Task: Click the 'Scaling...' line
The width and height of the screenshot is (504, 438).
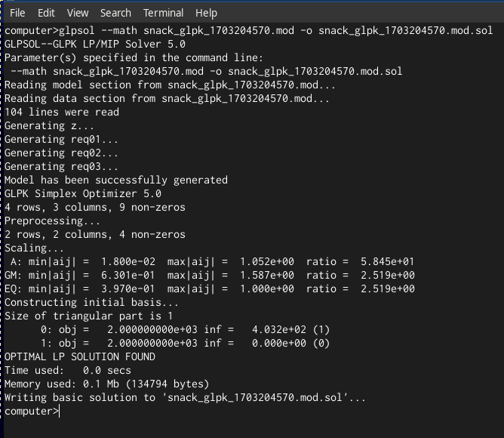Action: tap(34, 248)
